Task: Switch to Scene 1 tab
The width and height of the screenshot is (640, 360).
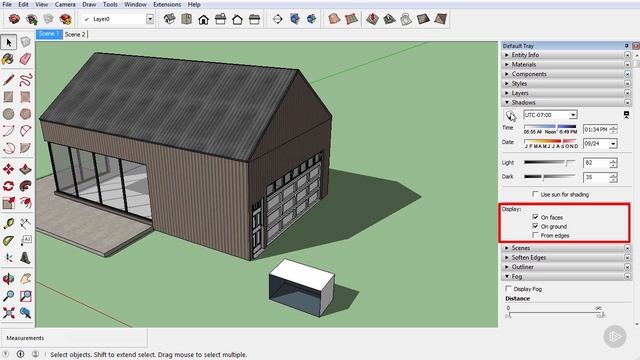Action: [x=49, y=34]
